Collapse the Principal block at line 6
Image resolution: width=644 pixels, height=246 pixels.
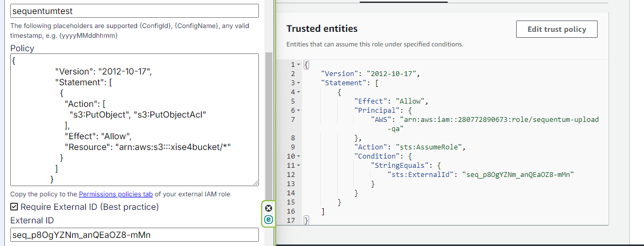coord(298,111)
